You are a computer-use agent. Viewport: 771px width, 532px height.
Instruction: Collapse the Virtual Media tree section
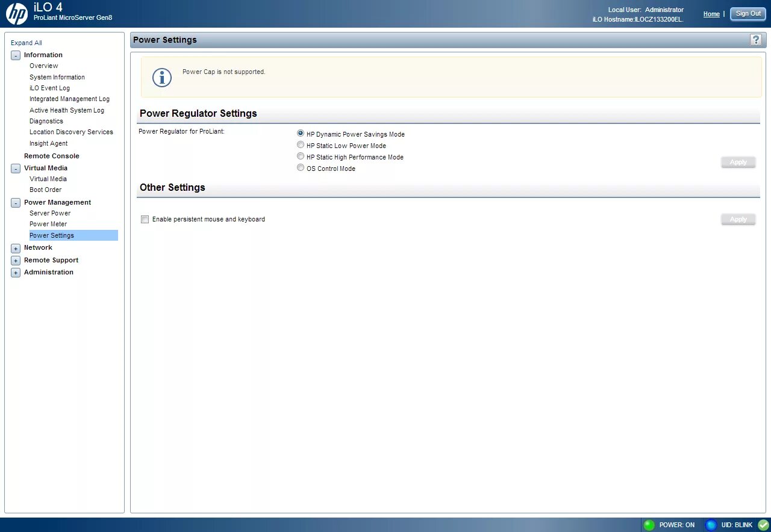tap(16, 169)
